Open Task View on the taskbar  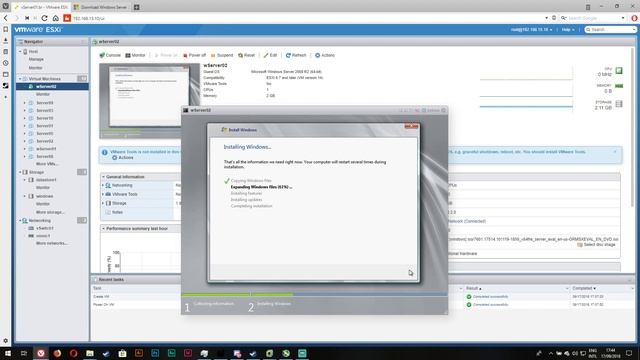[24, 353]
